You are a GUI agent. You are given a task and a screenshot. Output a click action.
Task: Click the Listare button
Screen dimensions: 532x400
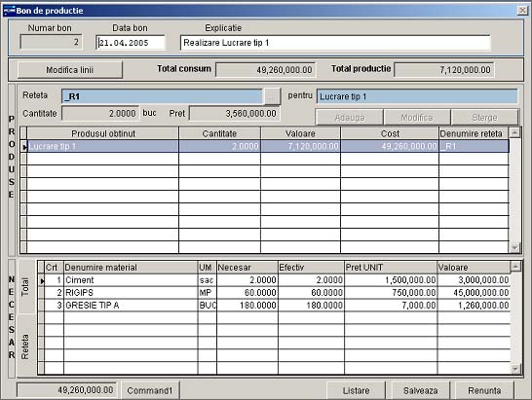(x=356, y=390)
